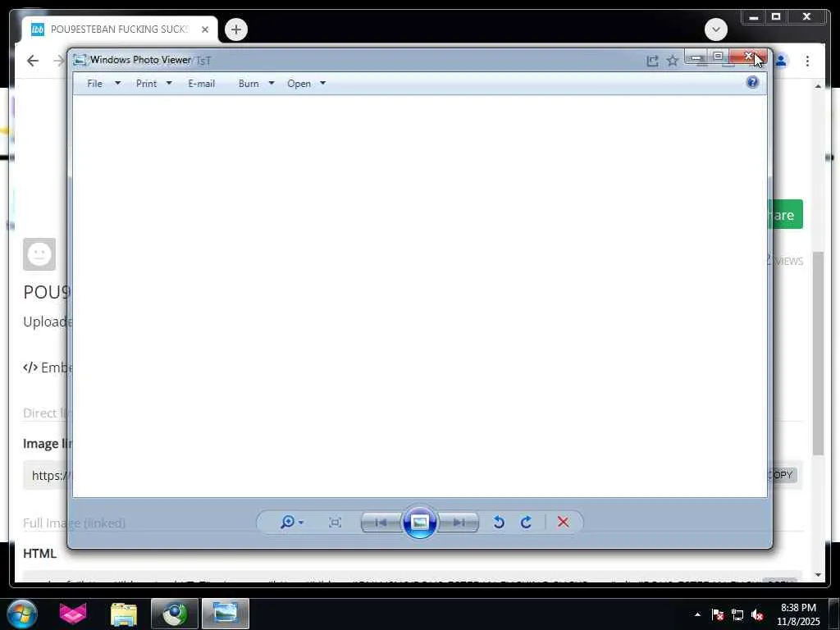Rotate the photo counterclockwise
This screenshot has height=630, width=840.
pos(499,522)
